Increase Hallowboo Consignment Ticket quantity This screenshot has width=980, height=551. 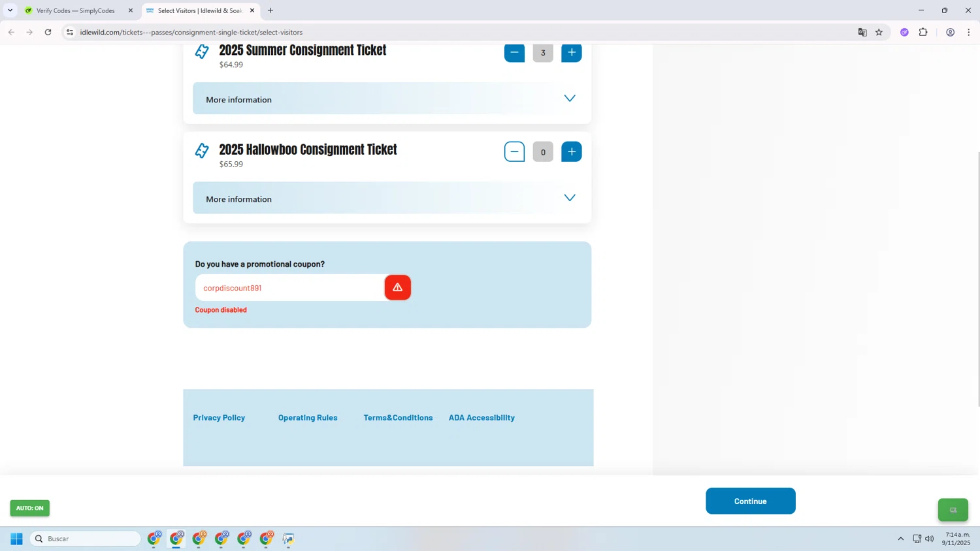click(572, 152)
